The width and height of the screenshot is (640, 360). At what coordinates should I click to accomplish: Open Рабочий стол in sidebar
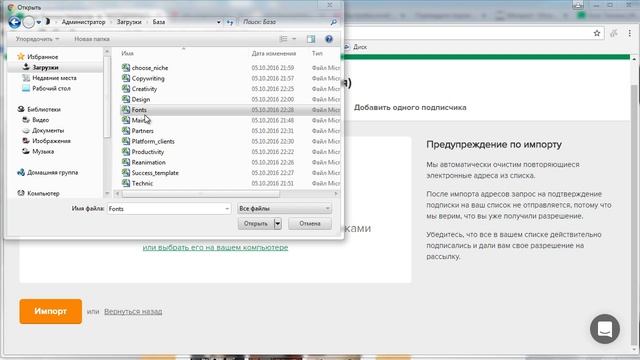coord(51,89)
